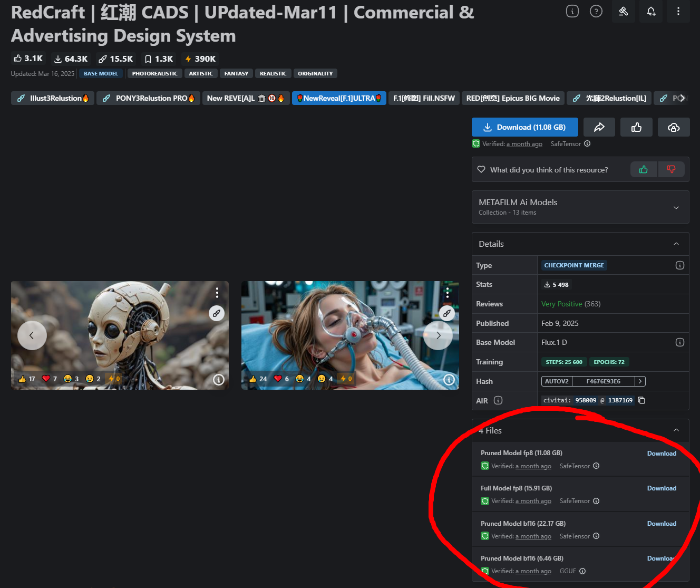Click the info icon in the title bar
This screenshot has height=588, width=700.
(x=572, y=11)
